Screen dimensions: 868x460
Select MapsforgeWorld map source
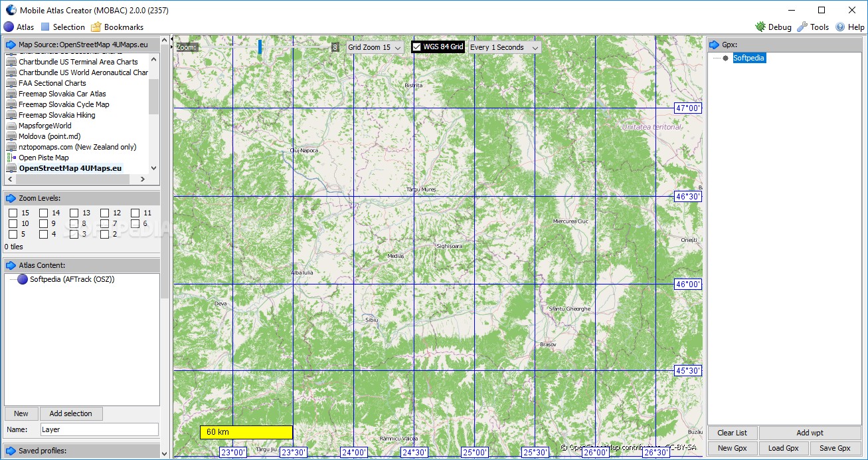[45, 126]
